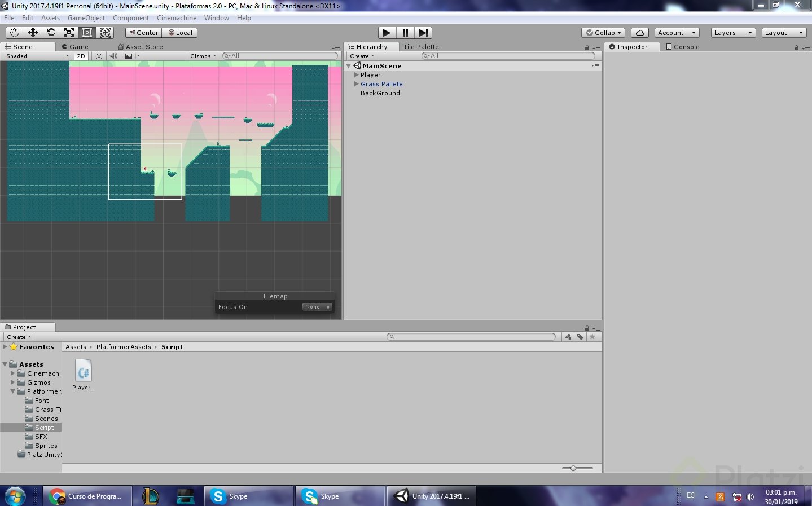The image size is (812, 506).
Task: Click the Save search star icon
Action: point(592,337)
